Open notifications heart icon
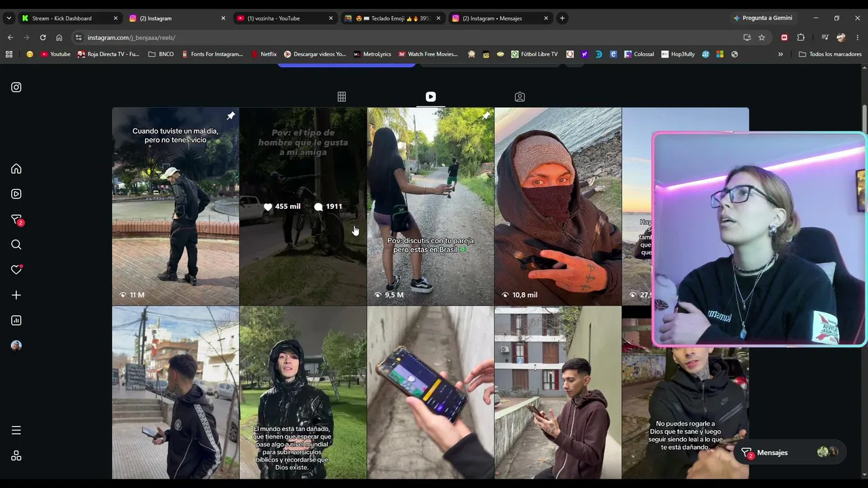868x488 pixels. coord(16,270)
